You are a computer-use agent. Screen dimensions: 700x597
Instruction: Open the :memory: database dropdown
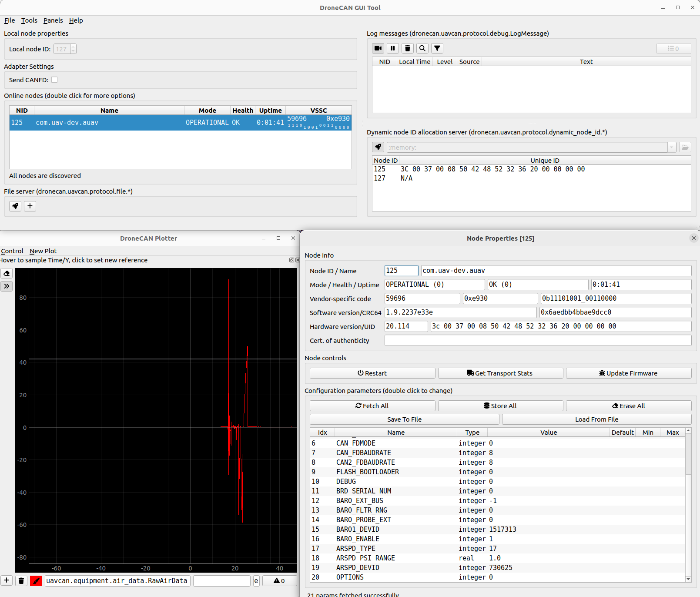[671, 148]
